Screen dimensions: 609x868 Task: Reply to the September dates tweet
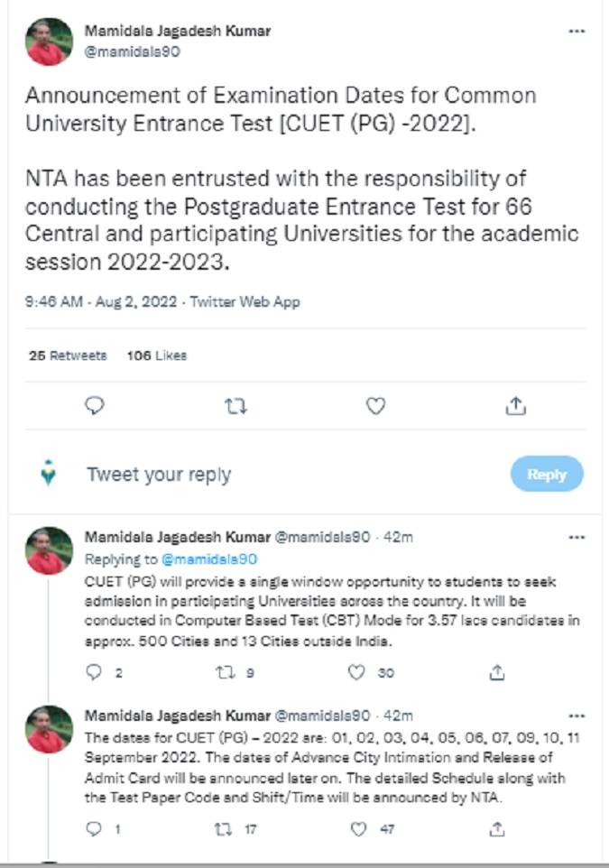95,828
